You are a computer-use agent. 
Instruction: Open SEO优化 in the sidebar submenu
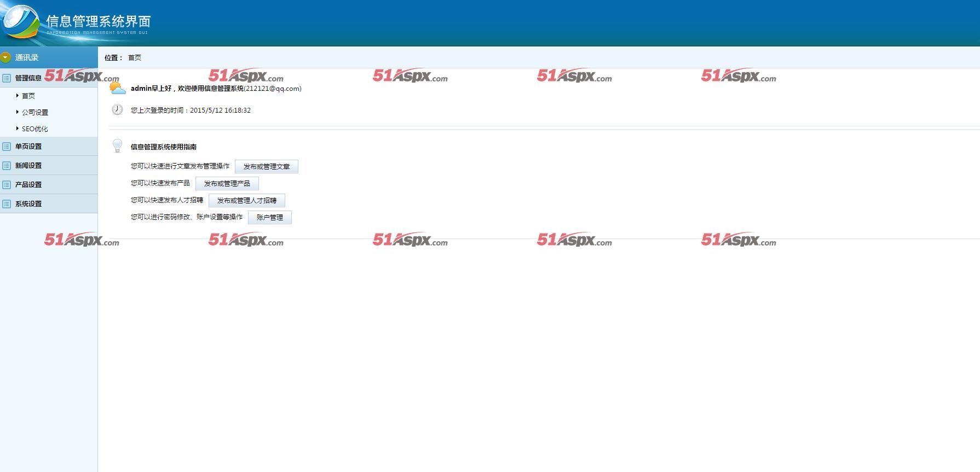coord(35,129)
